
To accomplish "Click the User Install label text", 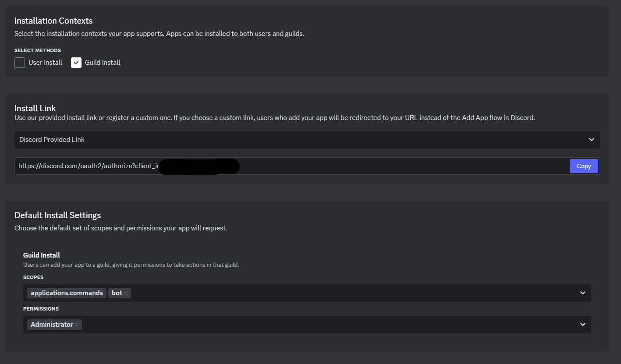I will click(45, 63).
